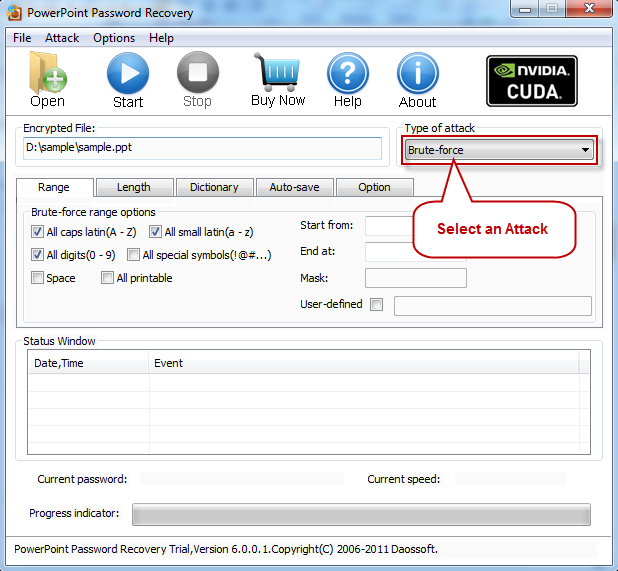Viewport: 618px width, 571px height.
Task: Switch to the Option tab
Action: [374, 187]
